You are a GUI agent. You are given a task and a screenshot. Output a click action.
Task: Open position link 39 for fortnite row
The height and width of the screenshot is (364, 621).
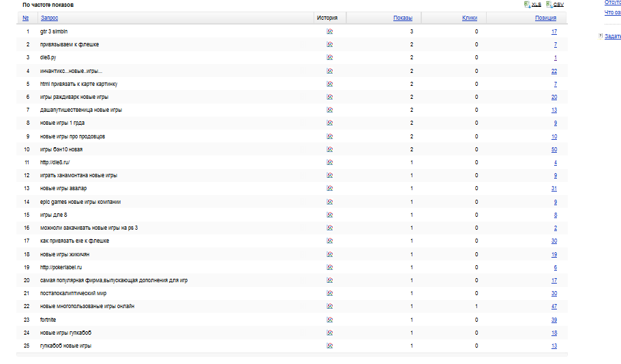pyautogui.click(x=554, y=320)
